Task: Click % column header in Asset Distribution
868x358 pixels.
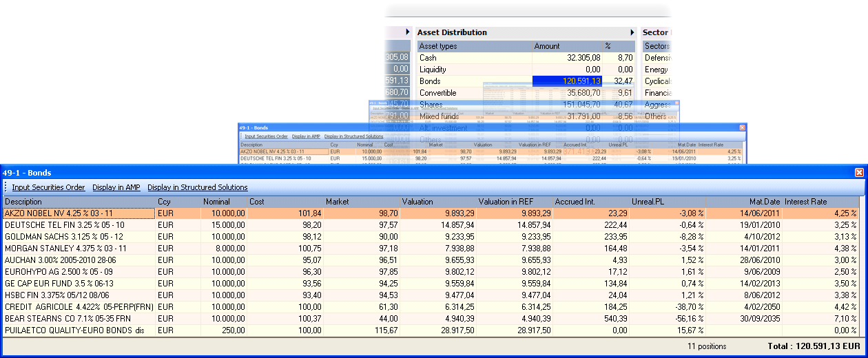Action: coord(619,46)
